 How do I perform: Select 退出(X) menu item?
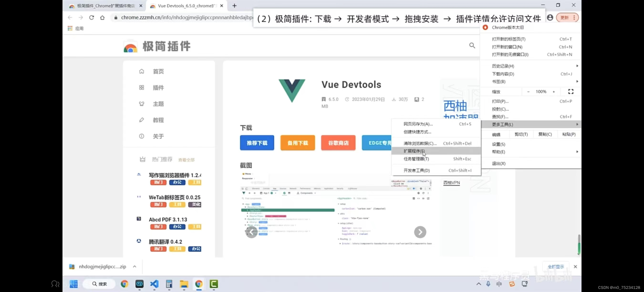(x=530, y=163)
